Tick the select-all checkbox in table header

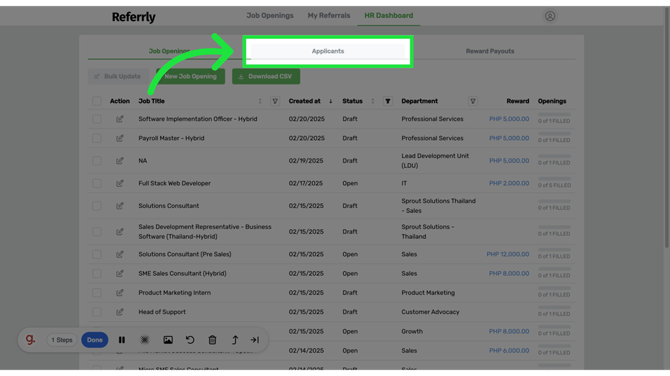click(x=97, y=101)
